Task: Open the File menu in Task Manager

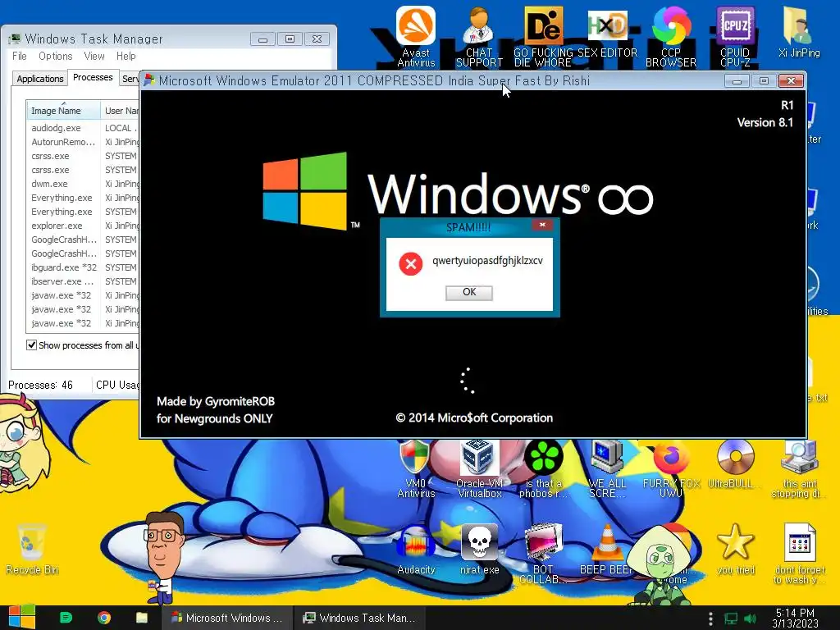Action: (x=20, y=56)
